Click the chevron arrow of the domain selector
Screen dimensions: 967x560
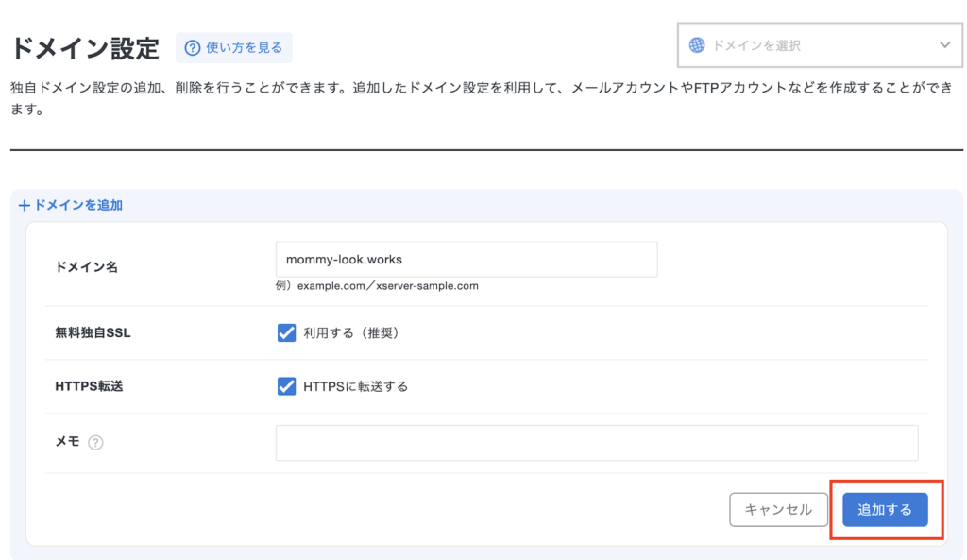click(x=945, y=45)
